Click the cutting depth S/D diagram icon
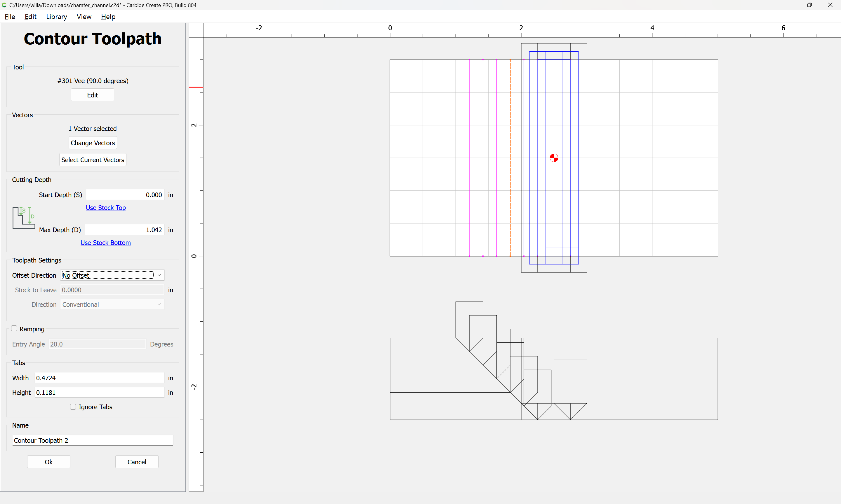The width and height of the screenshot is (841, 504). click(24, 218)
